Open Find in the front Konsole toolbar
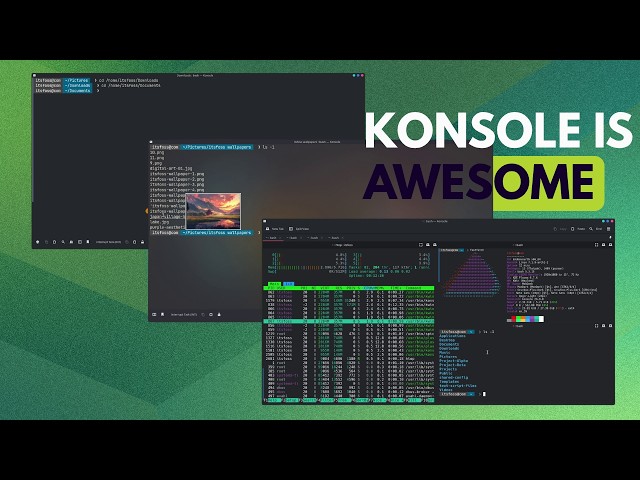The height and width of the screenshot is (480, 640). [x=598, y=229]
